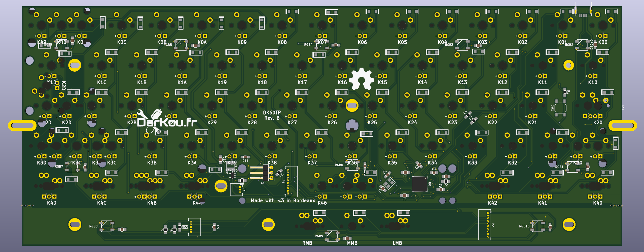Click the K24 key label
The image size is (644, 252).
pyautogui.click(x=412, y=122)
